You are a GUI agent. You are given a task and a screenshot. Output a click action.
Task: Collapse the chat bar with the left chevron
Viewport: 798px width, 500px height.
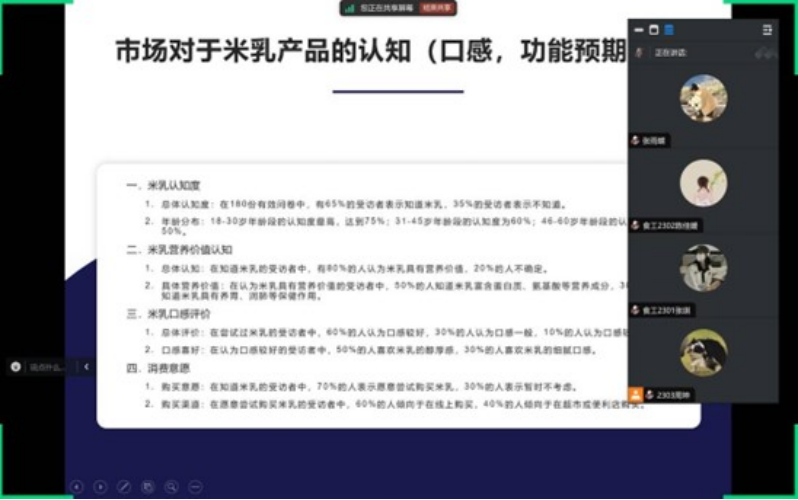pyautogui.click(x=86, y=367)
